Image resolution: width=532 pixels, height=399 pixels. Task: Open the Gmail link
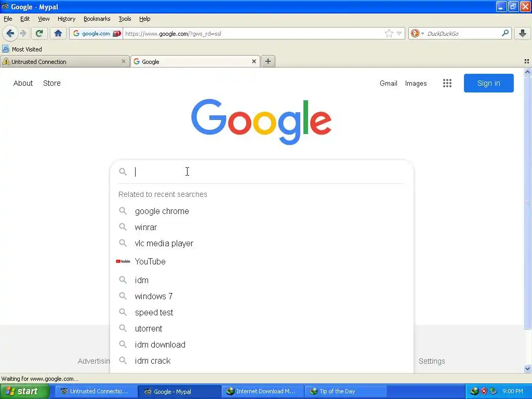[389, 83]
